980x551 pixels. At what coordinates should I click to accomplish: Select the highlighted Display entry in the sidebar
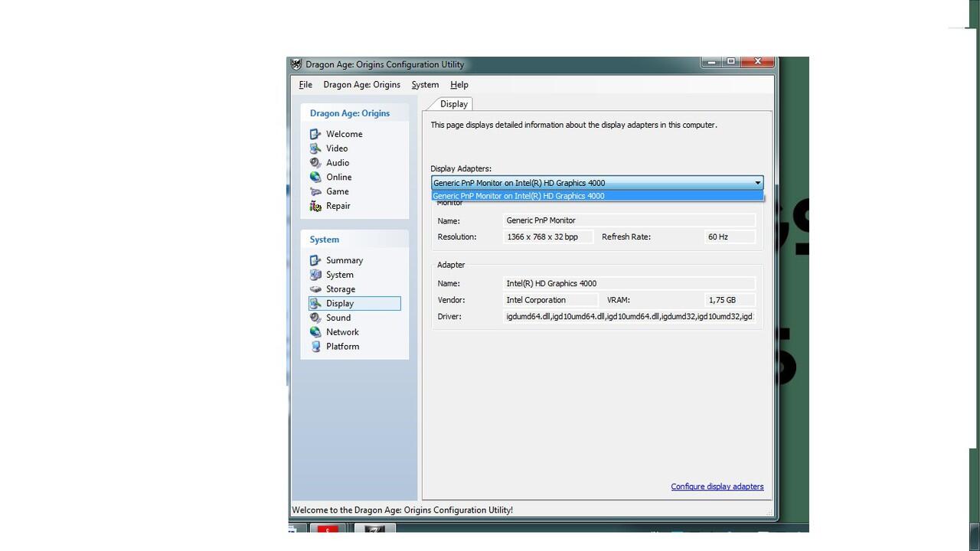click(354, 303)
